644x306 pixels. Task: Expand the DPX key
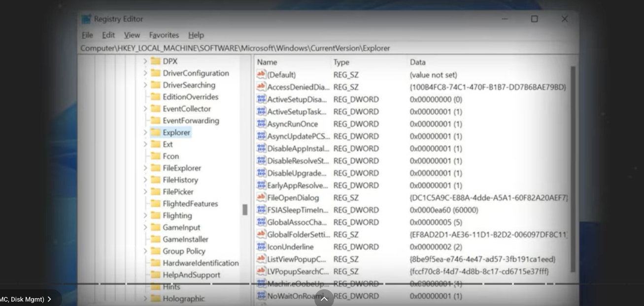(145, 61)
